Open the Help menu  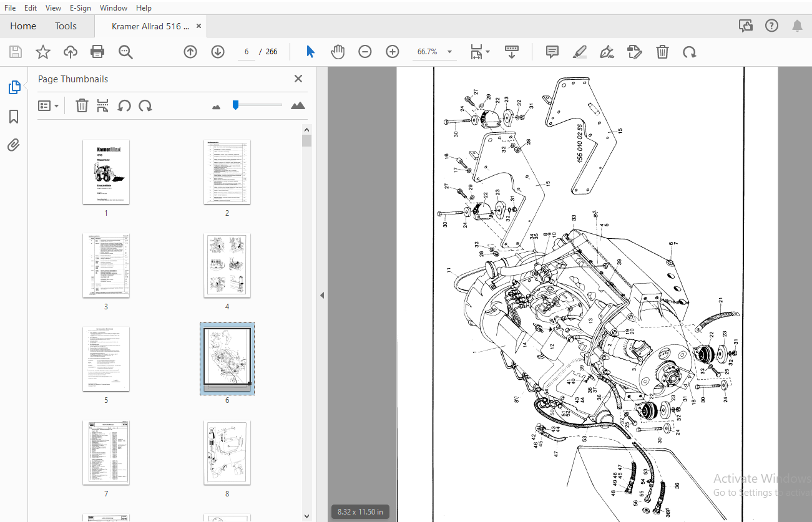pos(144,7)
